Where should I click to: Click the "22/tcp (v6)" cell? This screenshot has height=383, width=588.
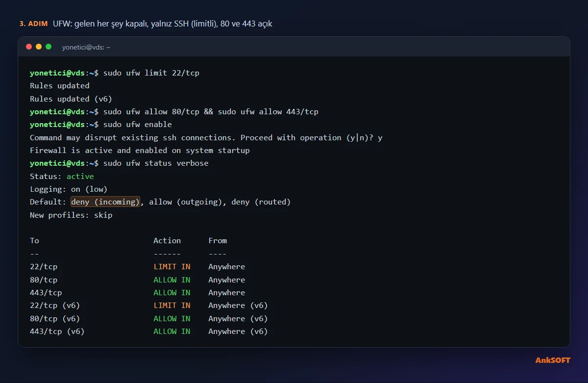[55, 306]
